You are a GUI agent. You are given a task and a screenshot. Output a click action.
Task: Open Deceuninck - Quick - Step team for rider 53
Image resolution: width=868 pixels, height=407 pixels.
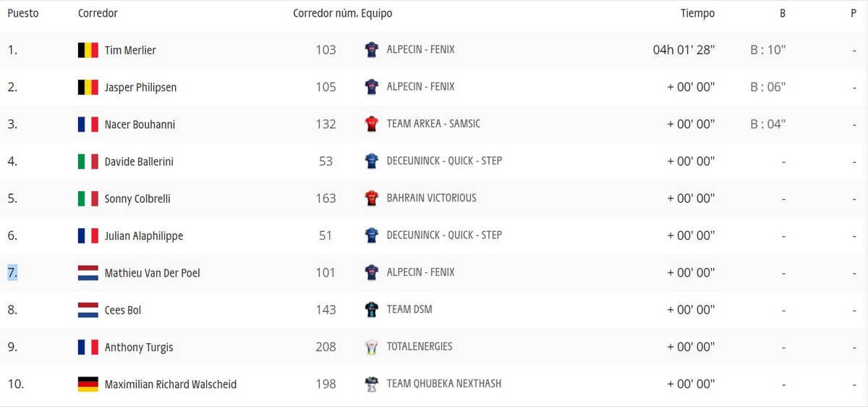coord(444,161)
